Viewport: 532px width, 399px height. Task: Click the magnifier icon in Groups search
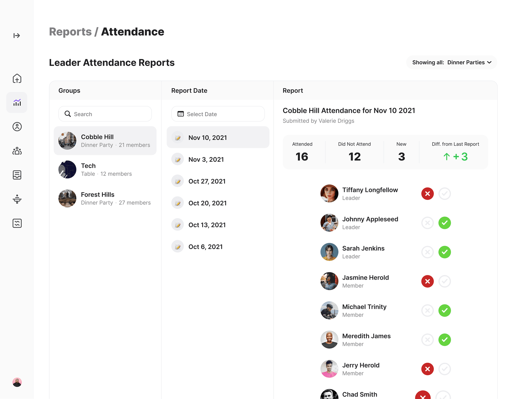[68, 114]
